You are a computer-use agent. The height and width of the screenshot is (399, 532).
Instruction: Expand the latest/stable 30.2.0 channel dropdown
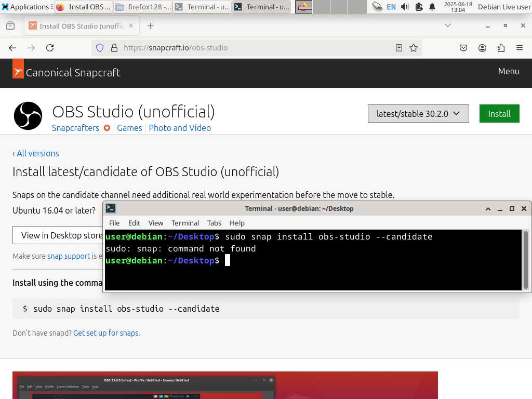[418, 114]
